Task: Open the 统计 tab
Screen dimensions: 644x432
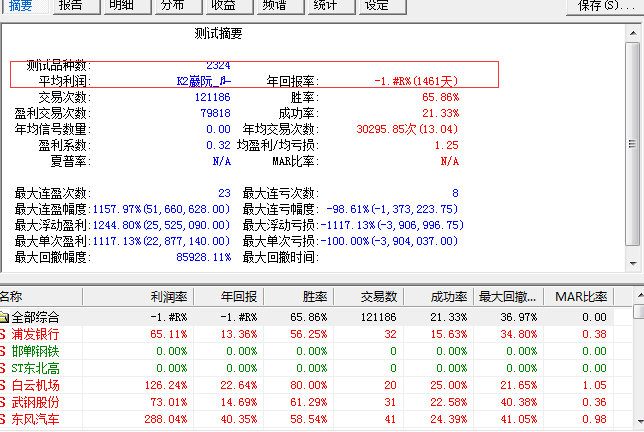Action: 326,6
